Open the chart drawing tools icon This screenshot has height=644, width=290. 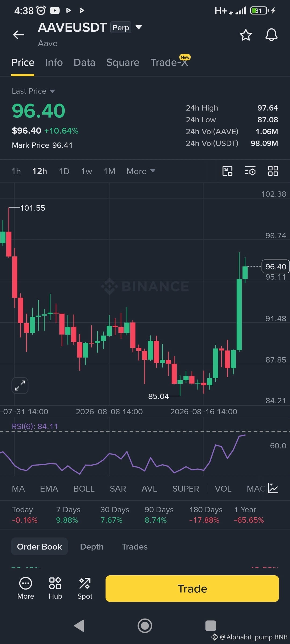coord(227,171)
